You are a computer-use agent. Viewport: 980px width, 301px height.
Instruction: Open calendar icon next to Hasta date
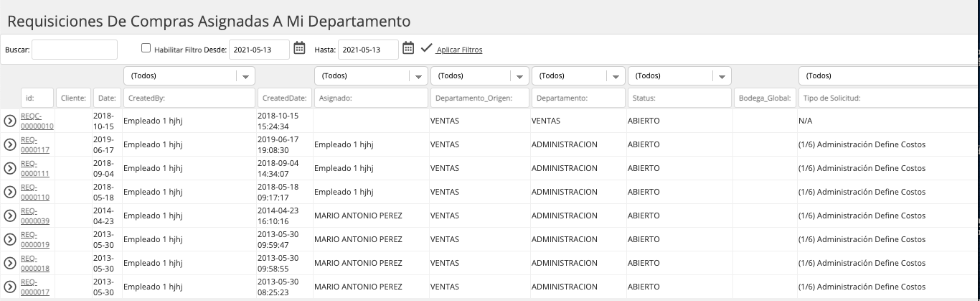[408, 48]
